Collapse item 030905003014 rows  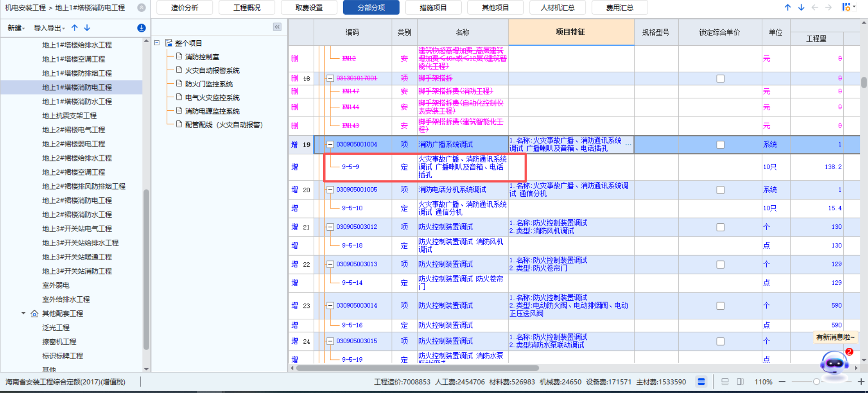(330, 306)
